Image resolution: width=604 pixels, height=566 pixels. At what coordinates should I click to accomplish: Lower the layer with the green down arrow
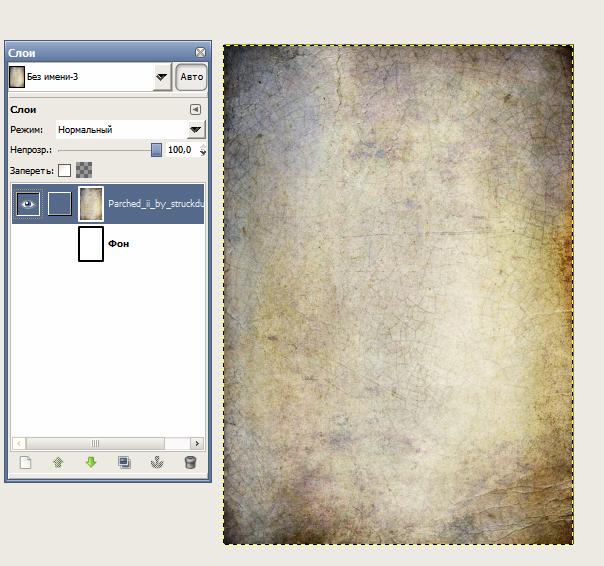(x=91, y=462)
